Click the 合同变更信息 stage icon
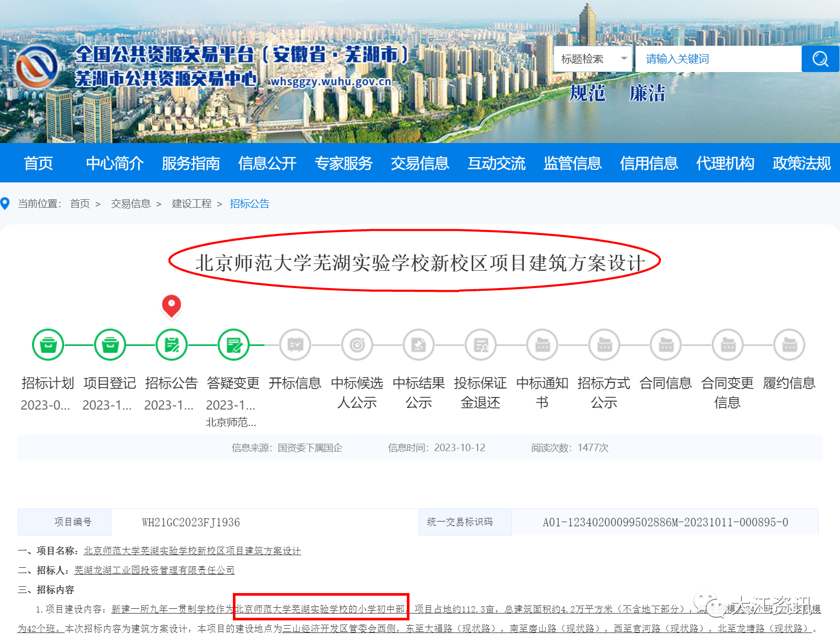This screenshot has height=643, width=840. pyautogui.click(x=728, y=345)
